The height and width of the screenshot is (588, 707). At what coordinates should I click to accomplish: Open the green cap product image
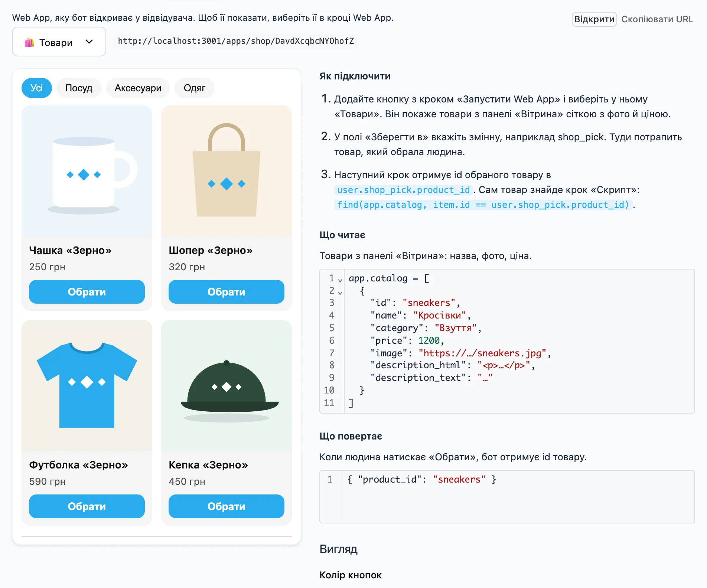[x=227, y=386]
